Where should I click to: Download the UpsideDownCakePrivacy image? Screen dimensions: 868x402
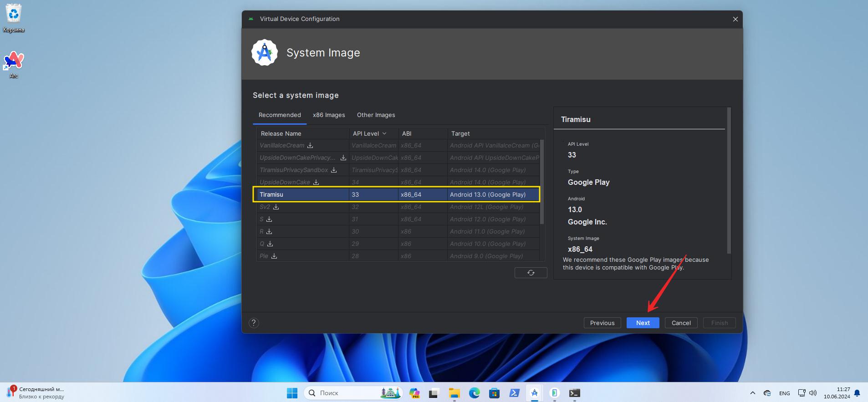343,158
